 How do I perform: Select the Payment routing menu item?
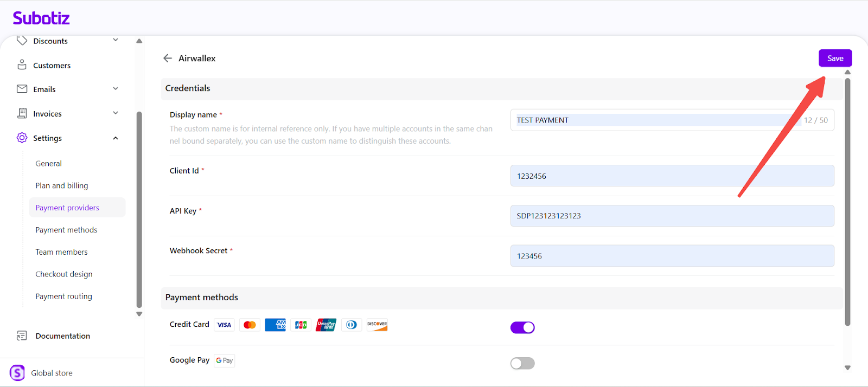click(63, 296)
